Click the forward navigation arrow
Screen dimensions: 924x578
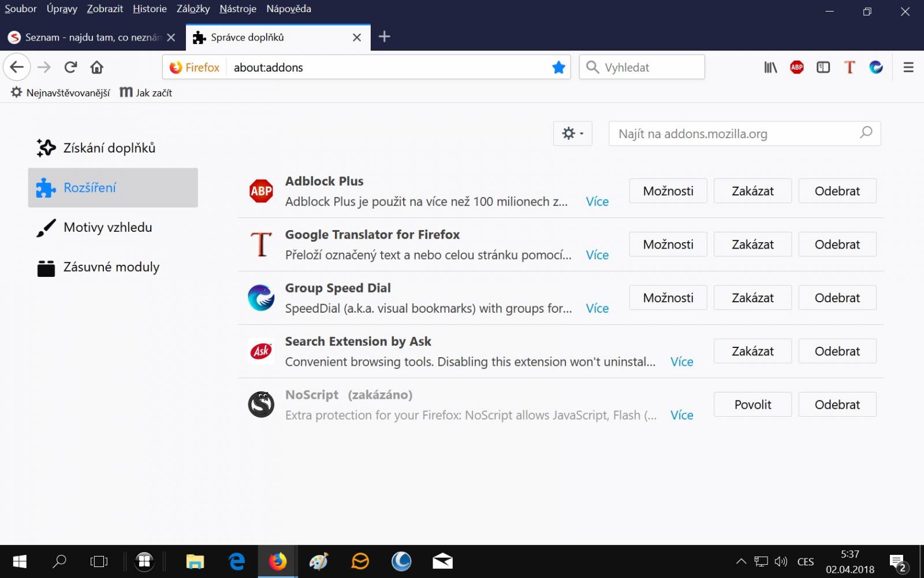coord(44,67)
